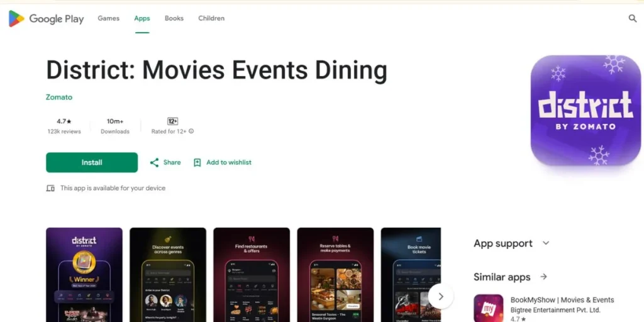
Task: Open the Zomato developer link
Action: click(59, 97)
